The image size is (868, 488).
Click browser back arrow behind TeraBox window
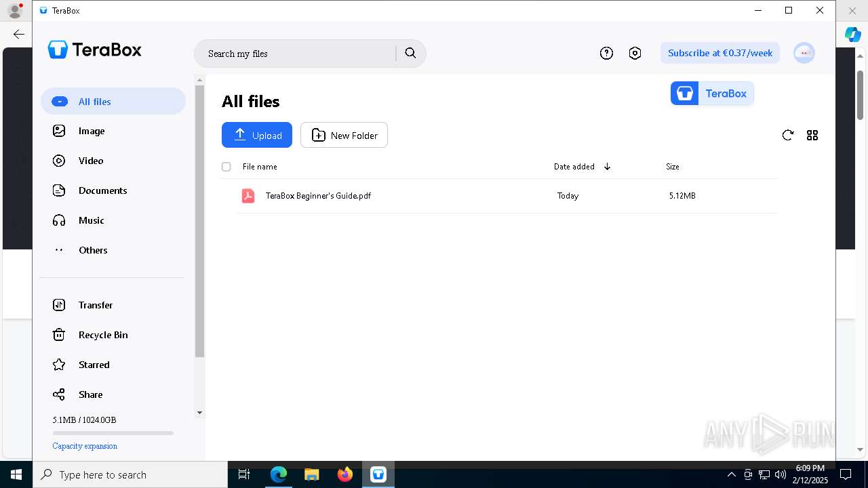[18, 34]
